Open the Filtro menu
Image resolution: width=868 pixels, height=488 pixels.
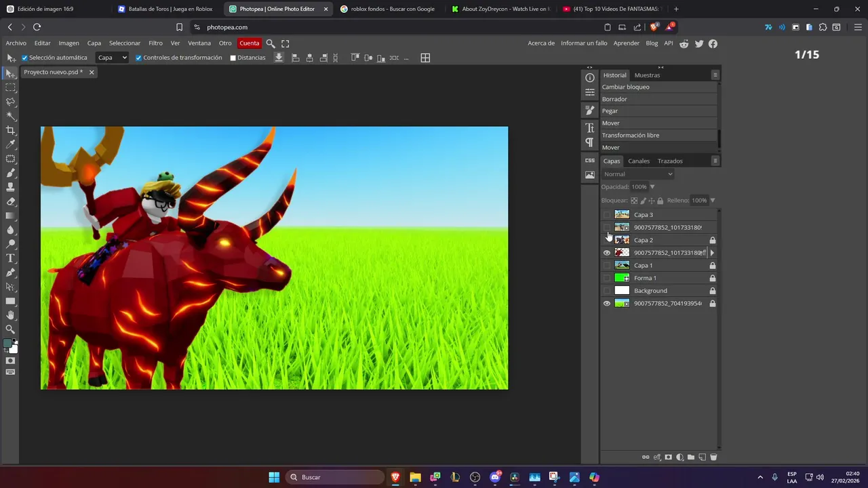pos(155,43)
